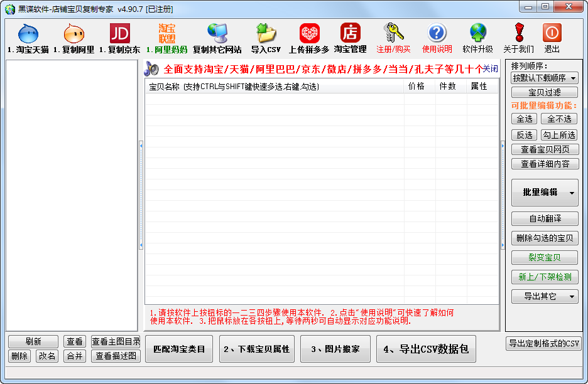The width and height of the screenshot is (588, 384).
Task: Click the 全选 button
Action: (x=525, y=119)
